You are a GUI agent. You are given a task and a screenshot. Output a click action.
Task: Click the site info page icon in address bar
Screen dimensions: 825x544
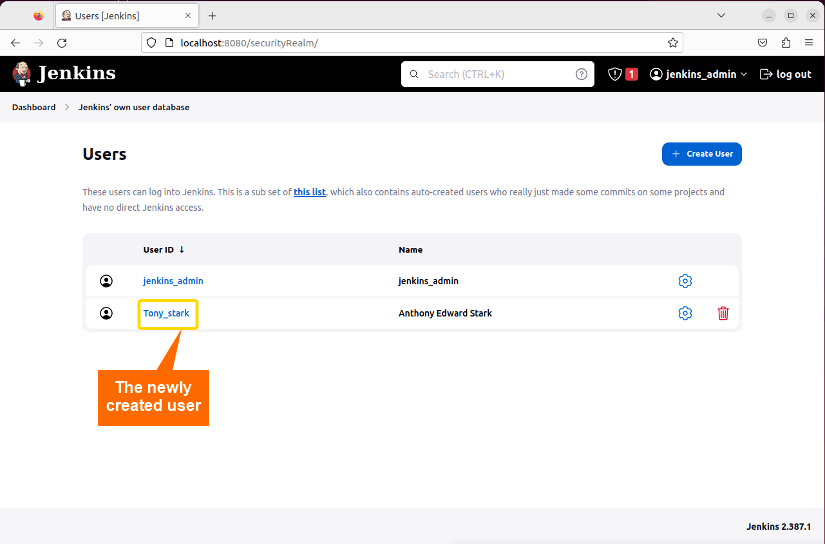pyautogui.click(x=169, y=43)
